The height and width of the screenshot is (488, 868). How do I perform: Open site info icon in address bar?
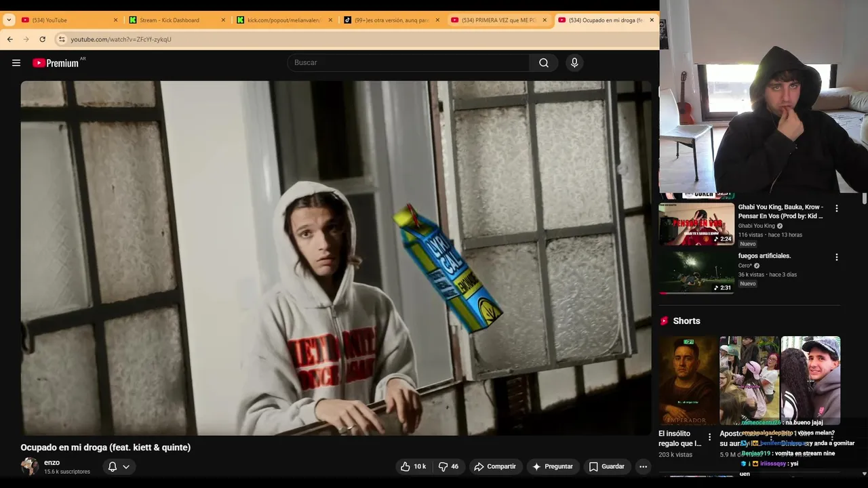(62, 39)
